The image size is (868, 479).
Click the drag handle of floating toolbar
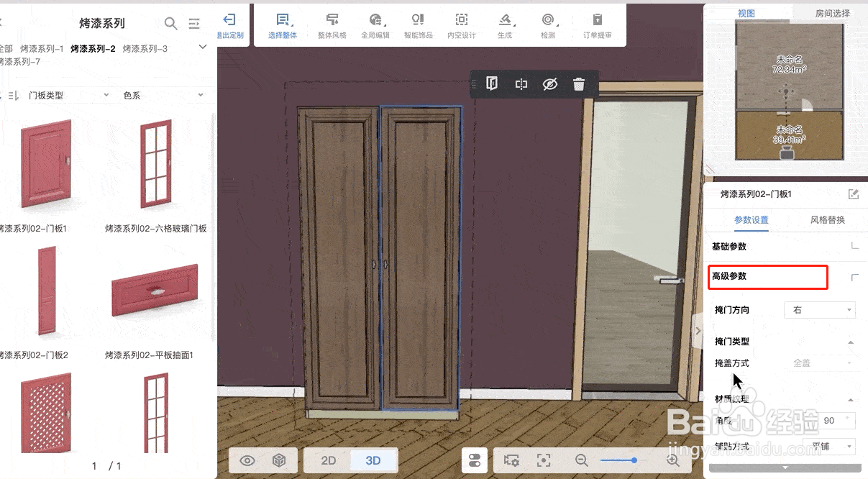click(x=474, y=84)
